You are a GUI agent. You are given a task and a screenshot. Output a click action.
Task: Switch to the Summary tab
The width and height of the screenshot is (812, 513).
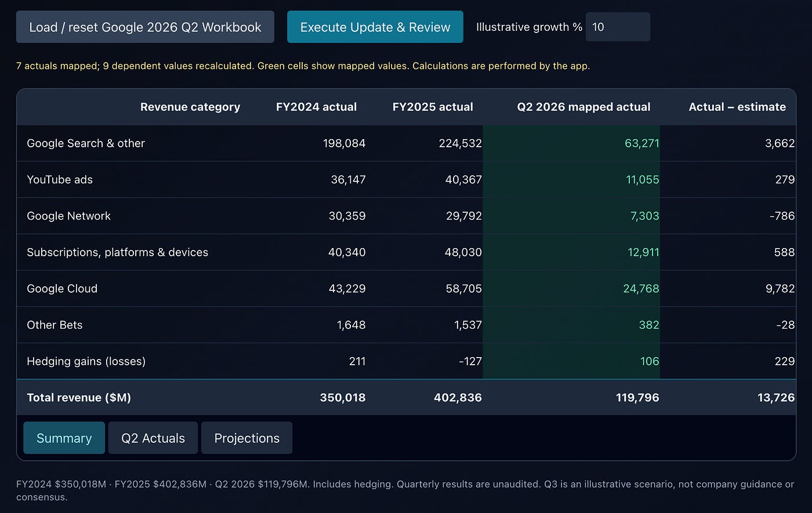64,438
